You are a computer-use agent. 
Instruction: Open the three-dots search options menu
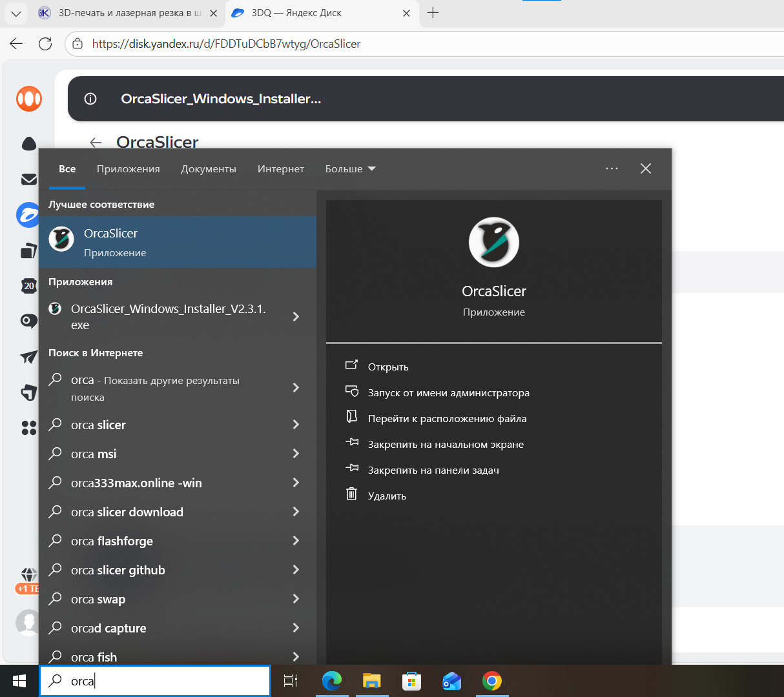click(612, 168)
